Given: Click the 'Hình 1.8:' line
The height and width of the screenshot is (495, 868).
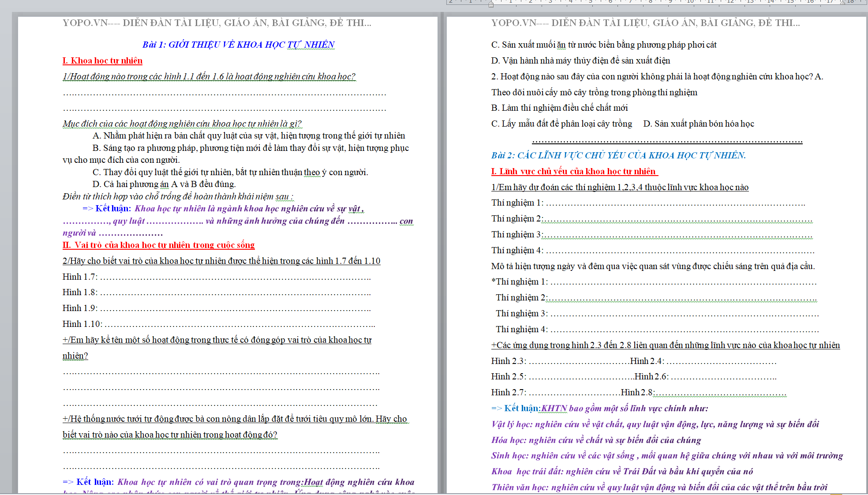Looking at the screenshot, I should pyautogui.click(x=217, y=292).
